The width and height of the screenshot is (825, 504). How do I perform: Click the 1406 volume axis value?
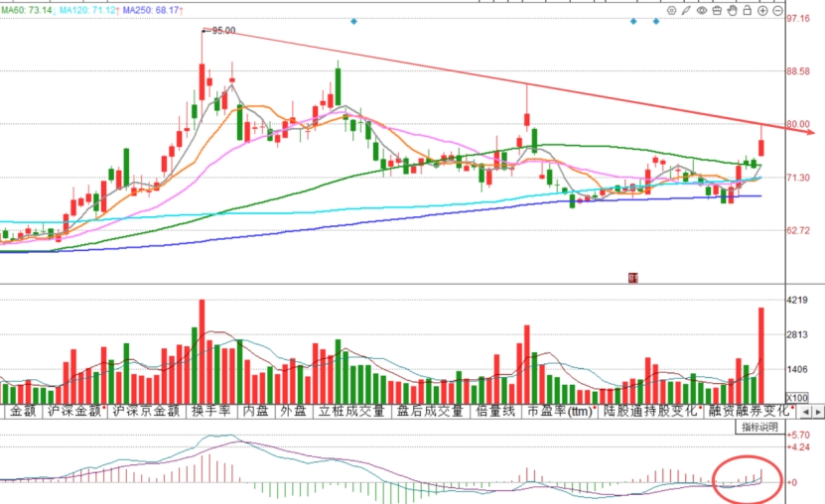[x=796, y=369]
